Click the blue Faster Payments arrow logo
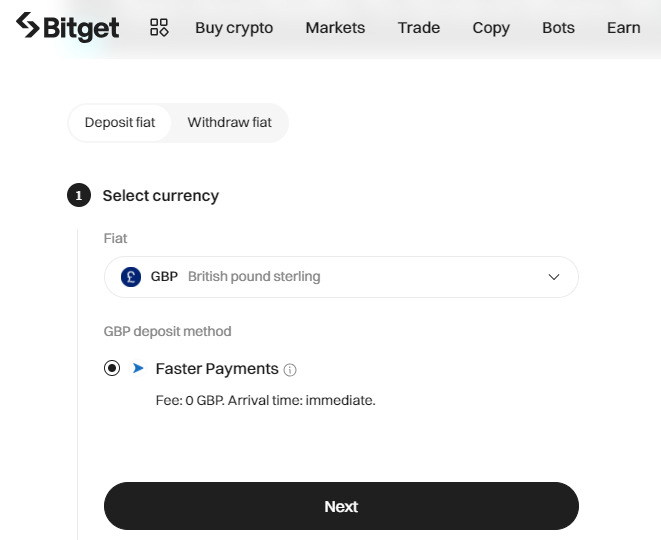Viewport: 661px width, 540px height. [x=138, y=368]
